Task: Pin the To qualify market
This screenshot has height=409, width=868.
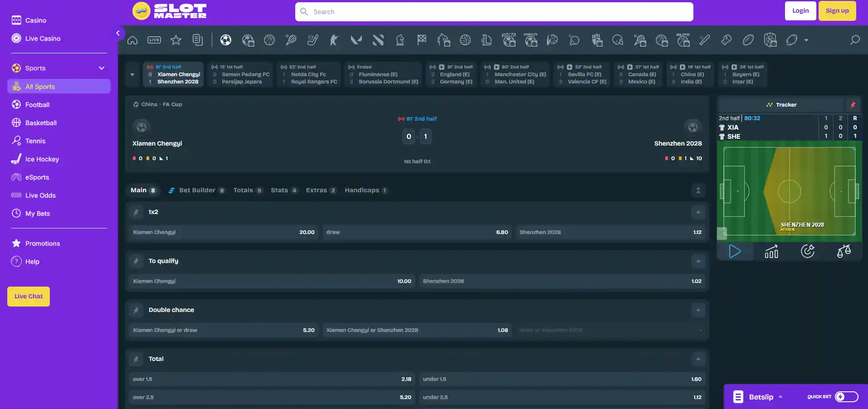Action: [x=136, y=261]
